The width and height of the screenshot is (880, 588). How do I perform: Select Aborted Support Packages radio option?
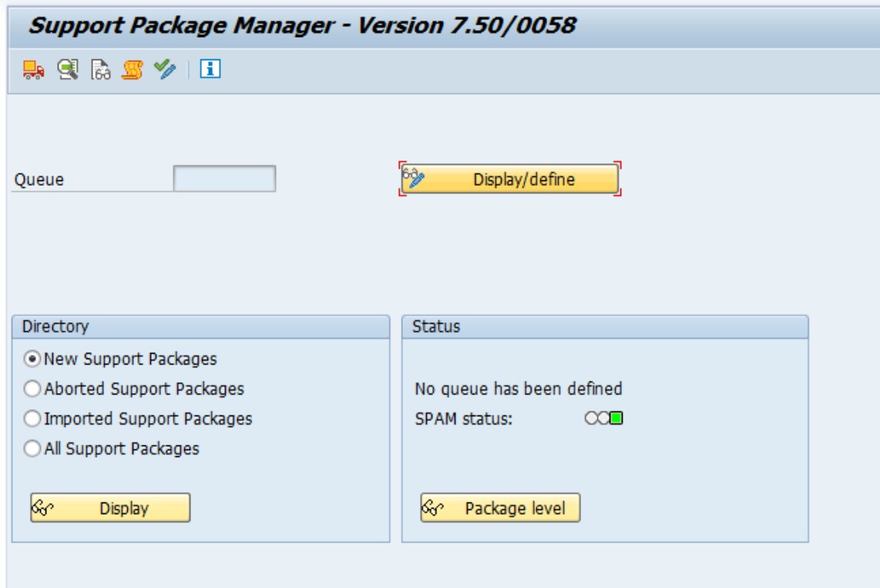[x=32, y=389]
